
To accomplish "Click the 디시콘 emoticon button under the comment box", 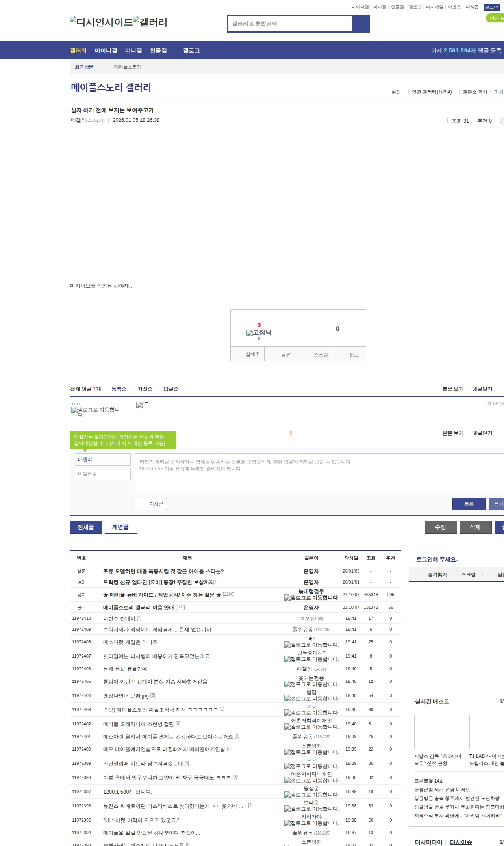I will point(151,504).
